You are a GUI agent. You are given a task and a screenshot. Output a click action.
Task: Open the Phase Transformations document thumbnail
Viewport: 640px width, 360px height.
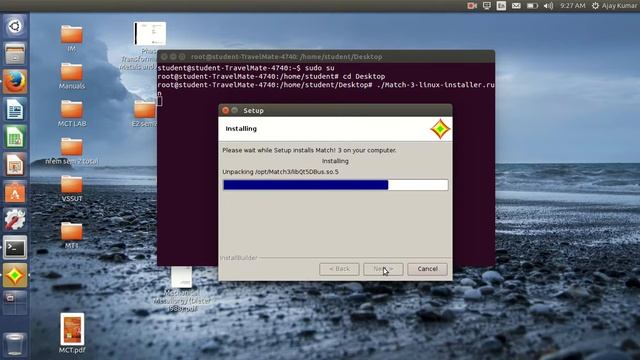point(149,33)
